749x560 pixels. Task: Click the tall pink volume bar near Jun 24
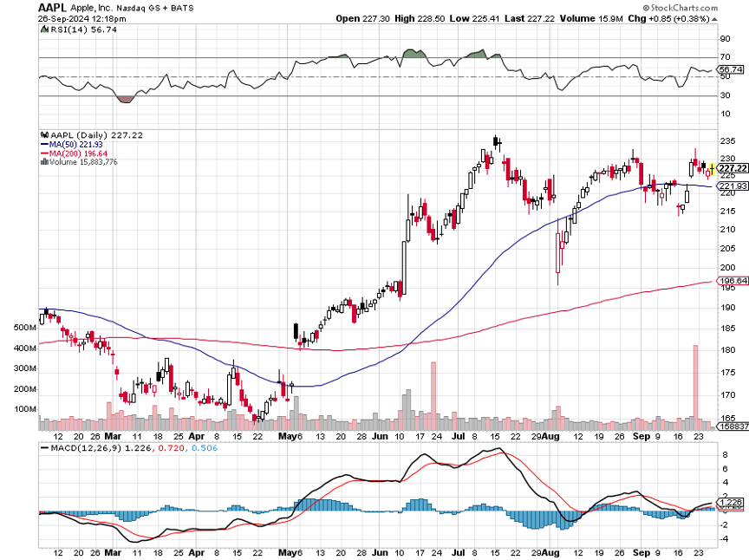coord(433,396)
